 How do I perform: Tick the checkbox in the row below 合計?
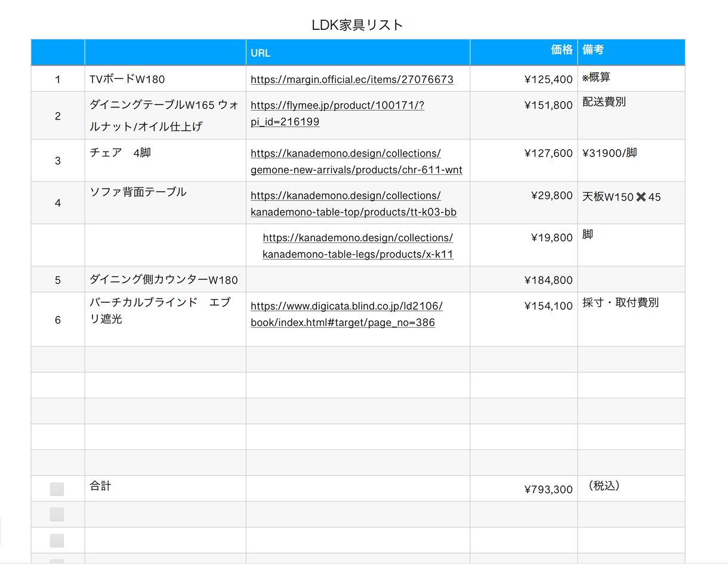coord(57,515)
